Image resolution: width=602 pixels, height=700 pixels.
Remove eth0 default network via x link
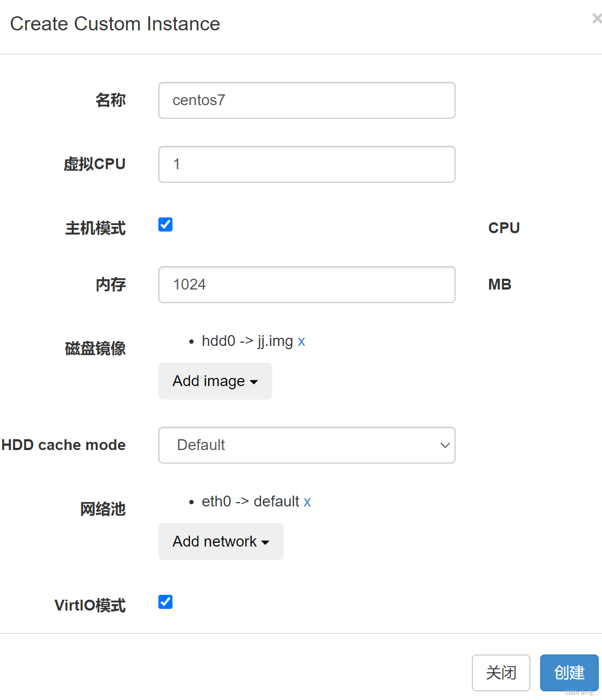(x=307, y=502)
